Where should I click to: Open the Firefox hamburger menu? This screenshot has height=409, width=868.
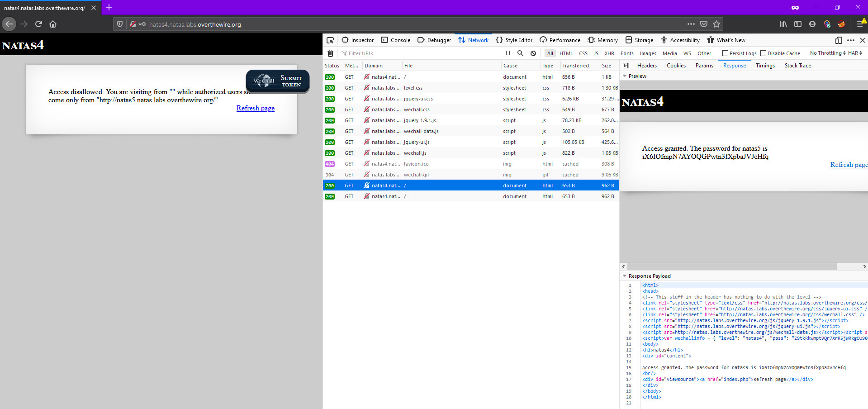[860, 24]
